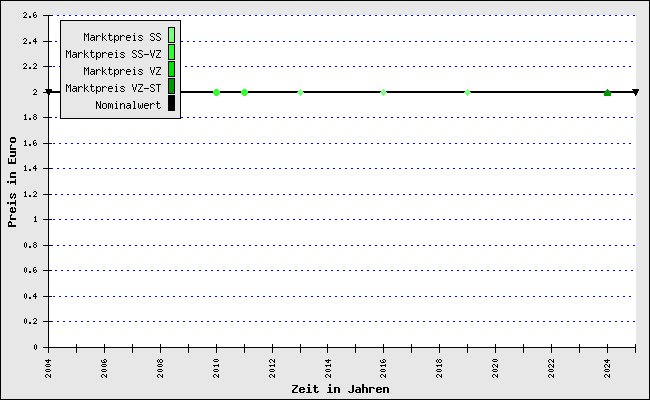
Task: Click the 2014 x-axis year label
Action: pyautogui.click(x=328, y=368)
